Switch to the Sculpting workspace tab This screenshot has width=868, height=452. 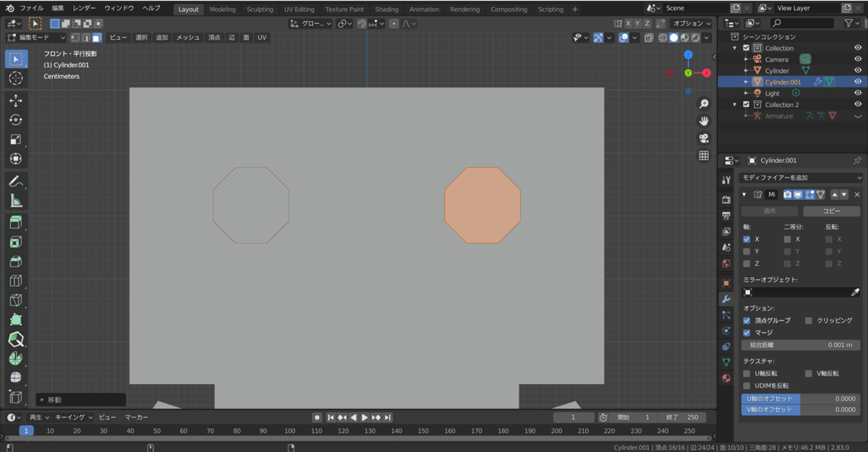pyautogui.click(x=260, y=9)
